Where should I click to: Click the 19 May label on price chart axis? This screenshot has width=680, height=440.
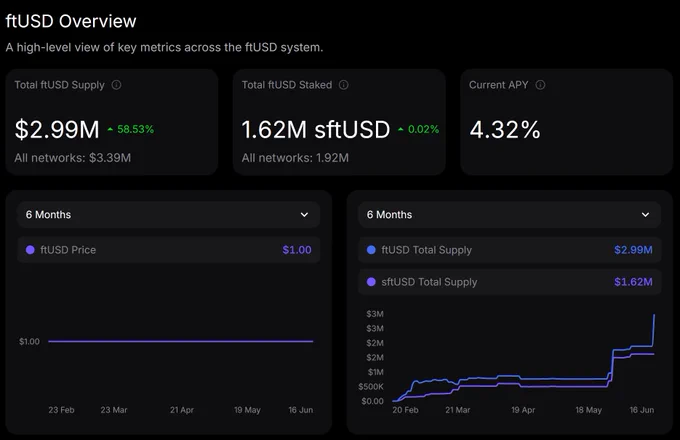[x=247, y=410]
